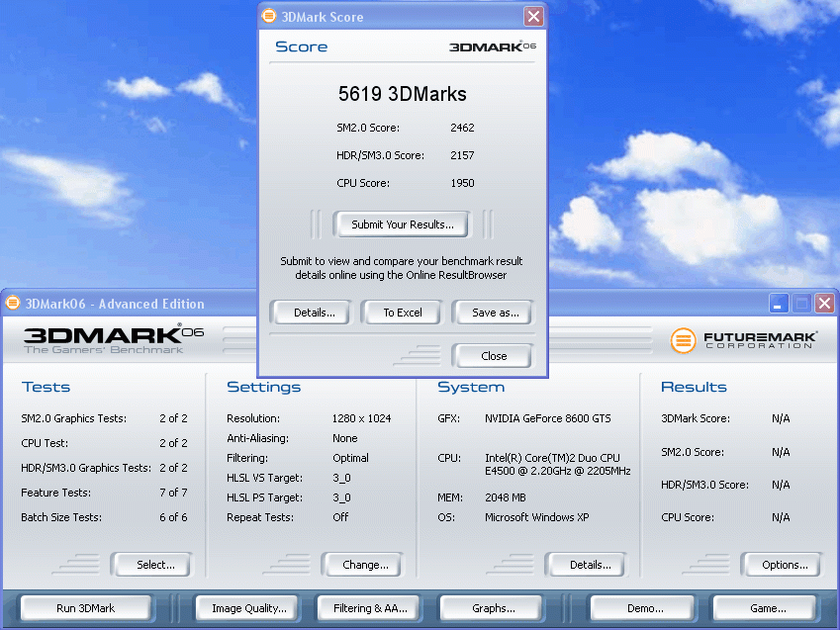The width and height of the screenshot is (840, 630).
Task: Start benchmark with Run 3DMark
Action: click(x=87, y=608)
